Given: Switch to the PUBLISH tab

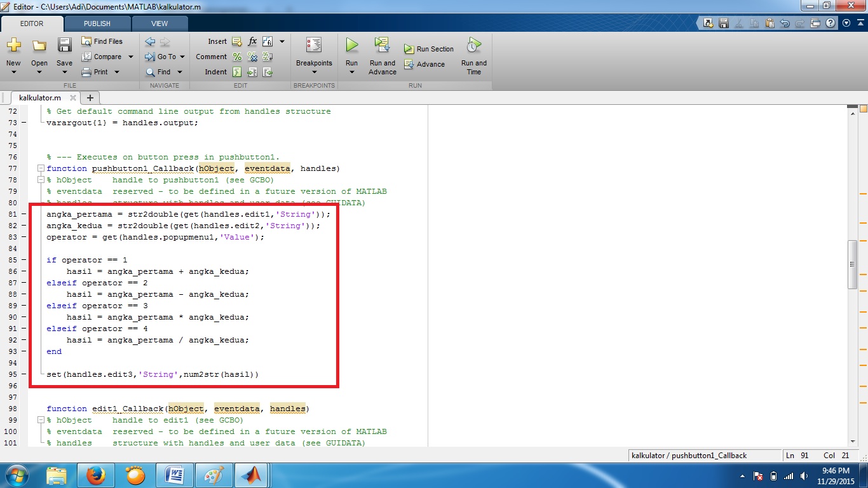Looking at the screenshot, I should (x=97, y=24).
